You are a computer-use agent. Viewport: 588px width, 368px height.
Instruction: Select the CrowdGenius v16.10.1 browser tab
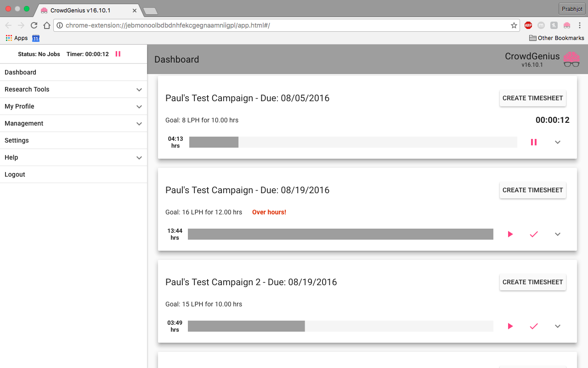click(x=87, y=10)
